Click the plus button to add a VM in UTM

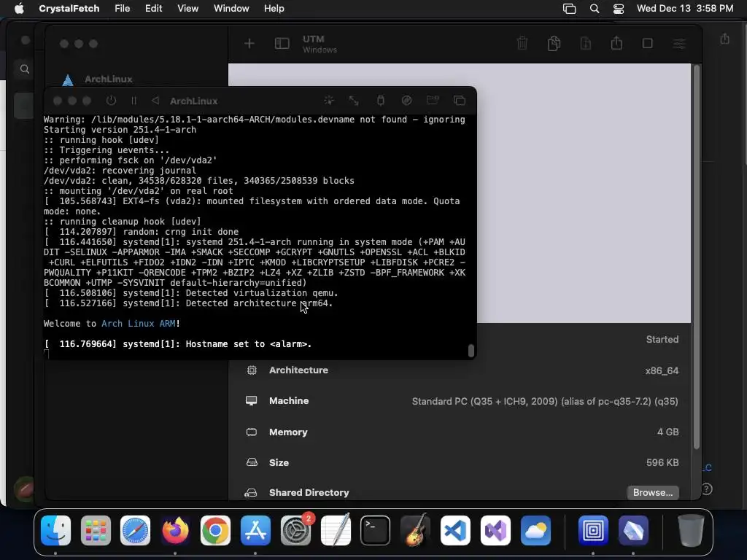[249, 44]
